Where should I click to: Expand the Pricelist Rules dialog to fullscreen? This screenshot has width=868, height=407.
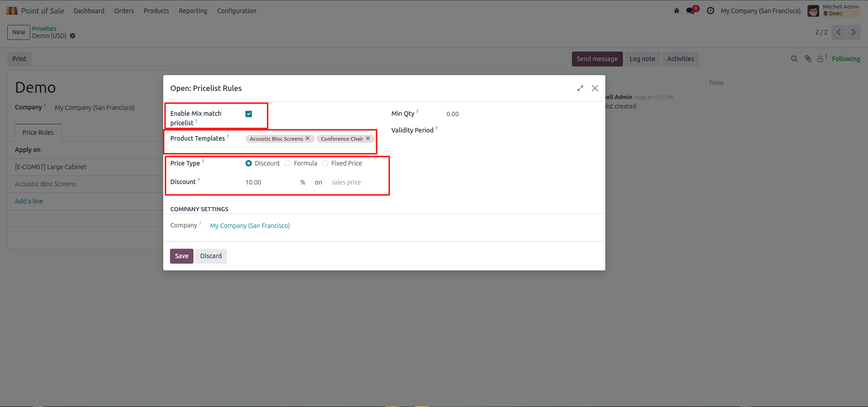pyautogui.click(x=580, y=88)
